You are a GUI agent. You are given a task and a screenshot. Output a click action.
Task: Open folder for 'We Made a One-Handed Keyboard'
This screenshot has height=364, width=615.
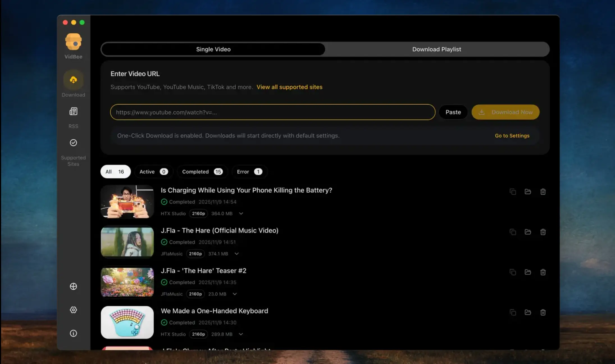[528, 312]
